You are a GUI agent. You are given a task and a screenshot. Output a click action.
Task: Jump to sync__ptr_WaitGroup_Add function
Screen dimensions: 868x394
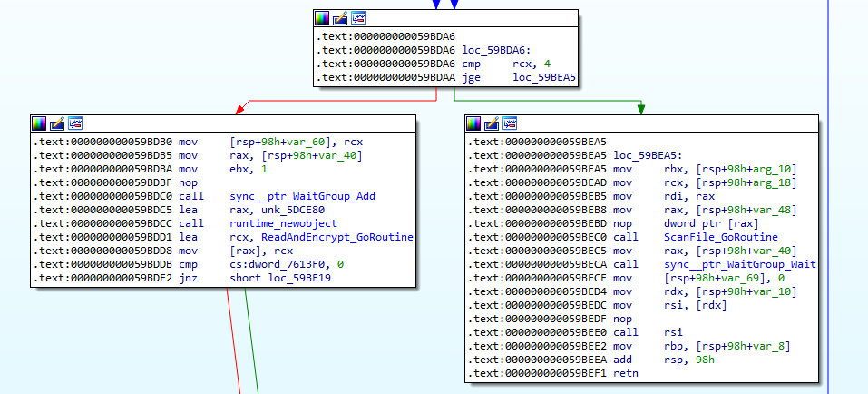click(x=303, y=196)
